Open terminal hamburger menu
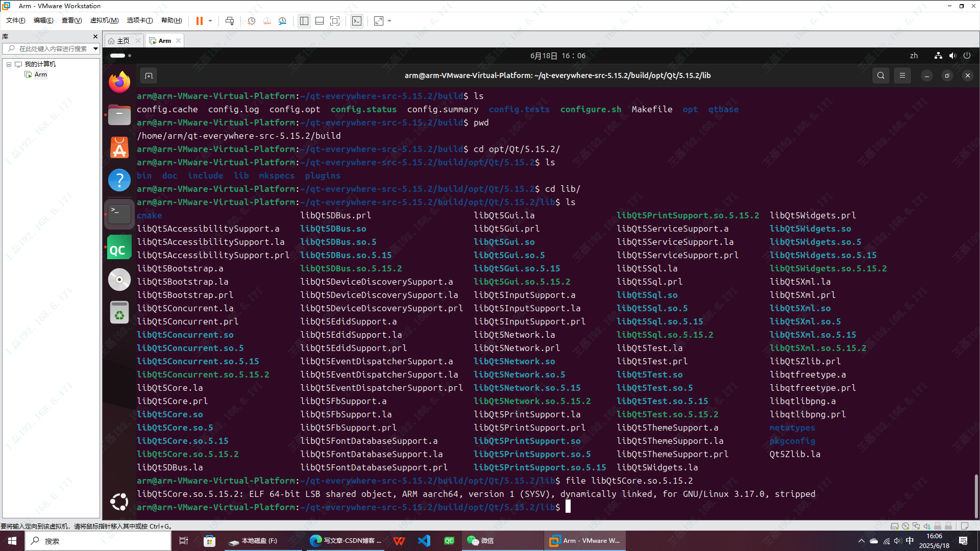Screen dimensions: 980x551 coord(902,76)
